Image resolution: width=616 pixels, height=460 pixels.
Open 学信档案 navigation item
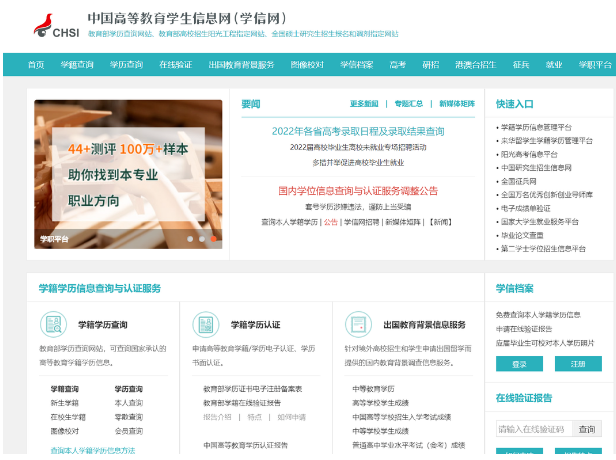(x=357, y=65)
